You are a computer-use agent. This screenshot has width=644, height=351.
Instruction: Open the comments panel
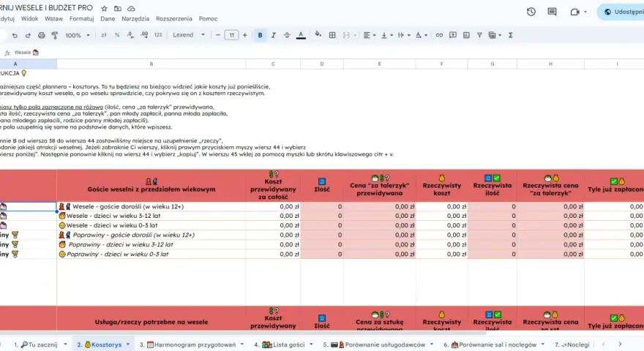(552, 12)
